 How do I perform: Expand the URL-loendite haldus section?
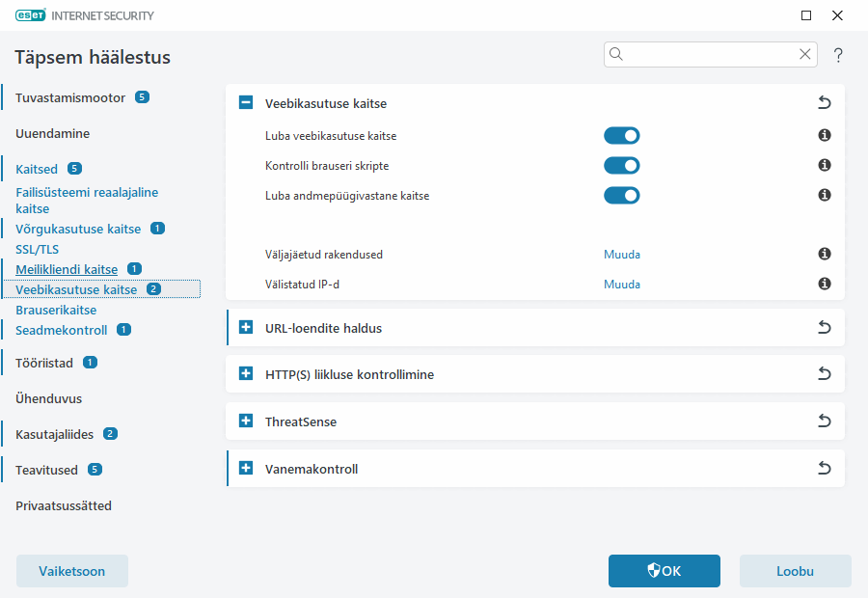(x=246, y=328)
